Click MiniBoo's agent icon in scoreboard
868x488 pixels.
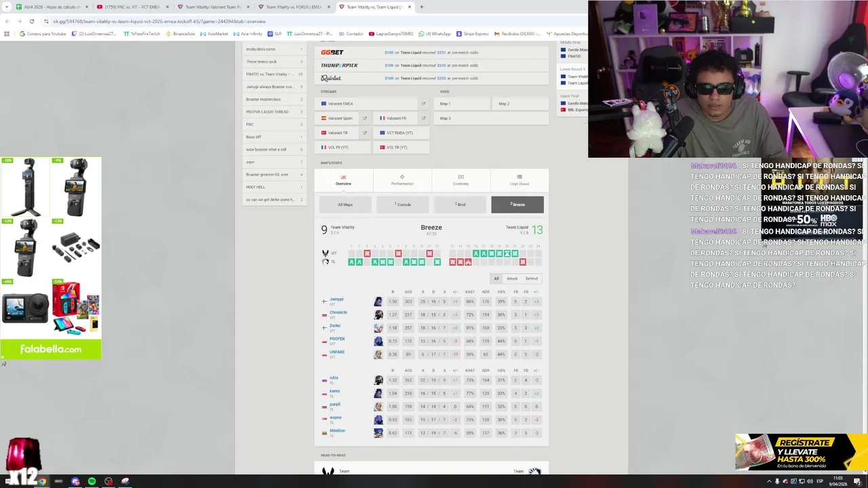(x=378, y=433)
